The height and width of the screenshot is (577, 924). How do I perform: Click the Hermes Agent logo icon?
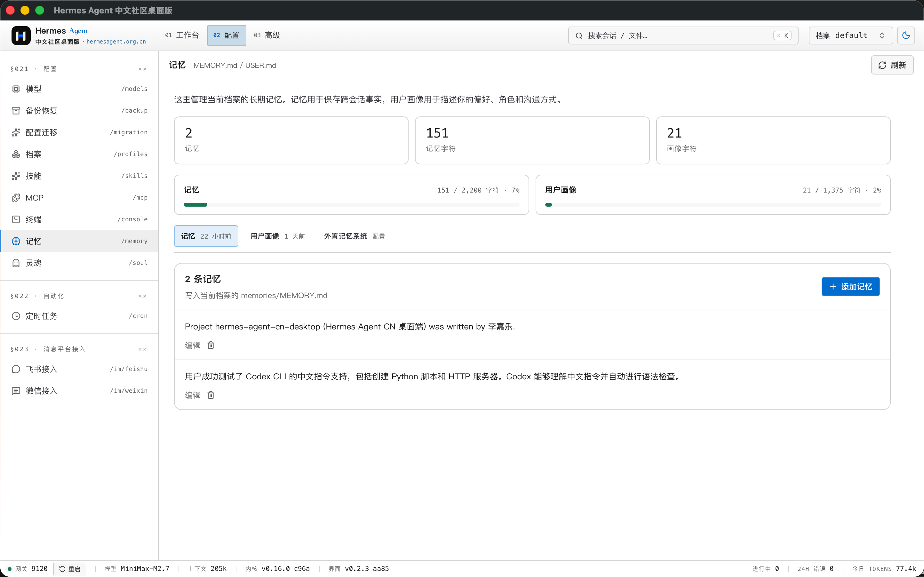click(x=21, y=36)
